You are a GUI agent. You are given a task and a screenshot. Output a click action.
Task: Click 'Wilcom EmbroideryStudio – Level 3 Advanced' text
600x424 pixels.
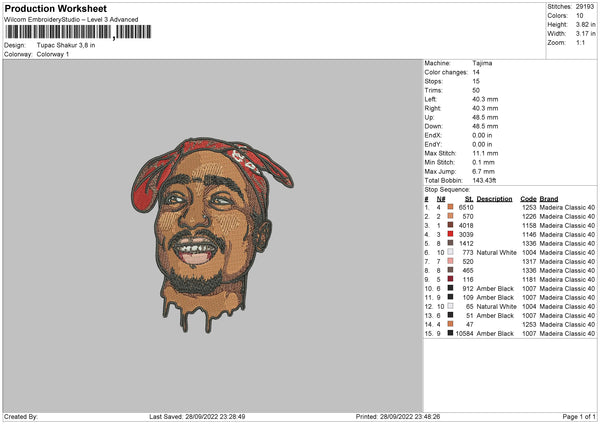pos(71,20)
